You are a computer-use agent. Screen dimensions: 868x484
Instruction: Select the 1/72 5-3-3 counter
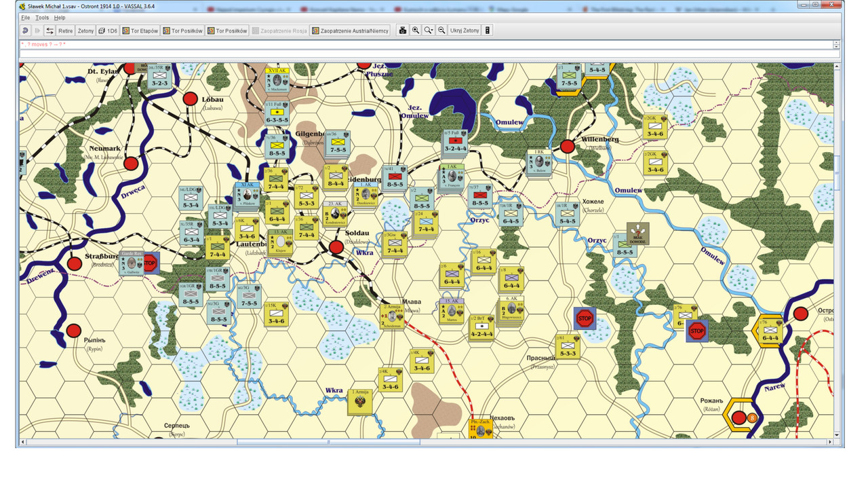[x=307, y=196]
